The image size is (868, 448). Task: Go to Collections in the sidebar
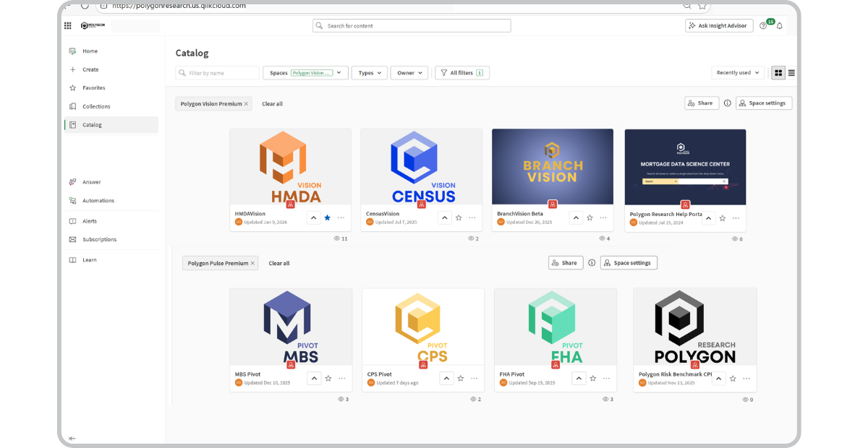(x=95, y=105)
